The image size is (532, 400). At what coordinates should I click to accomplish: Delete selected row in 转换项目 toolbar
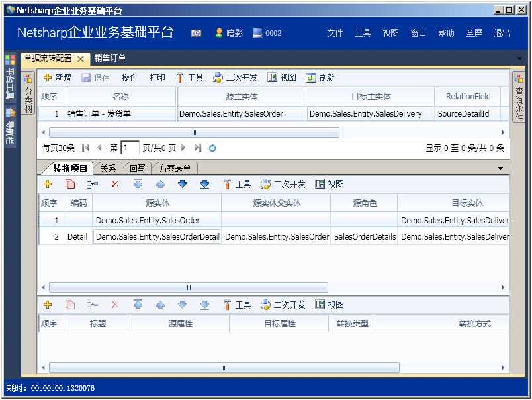(x=115, y=184)
